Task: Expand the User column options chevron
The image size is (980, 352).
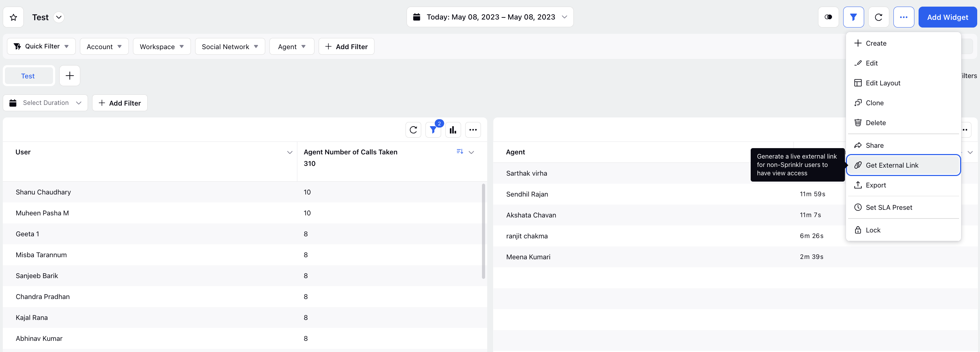Action: pyautogui.click(x=290, y=152)
